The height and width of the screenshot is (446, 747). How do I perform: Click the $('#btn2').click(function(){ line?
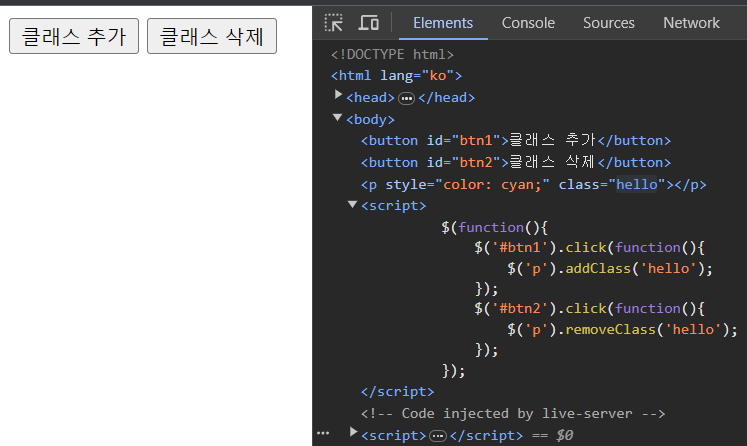[589, 309]
